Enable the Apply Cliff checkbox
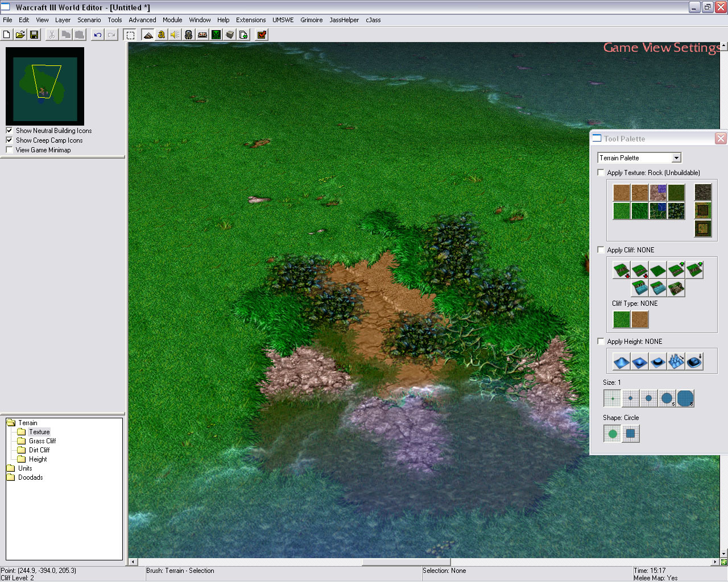 point(601,250)
